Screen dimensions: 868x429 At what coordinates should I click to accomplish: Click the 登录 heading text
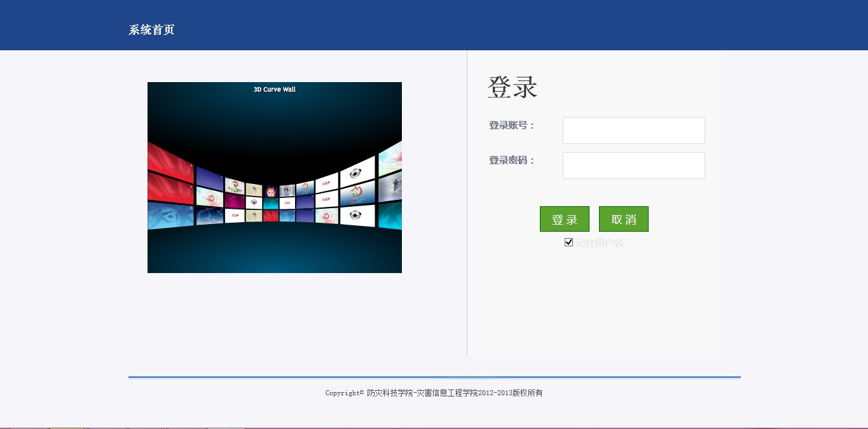(513, 87)
